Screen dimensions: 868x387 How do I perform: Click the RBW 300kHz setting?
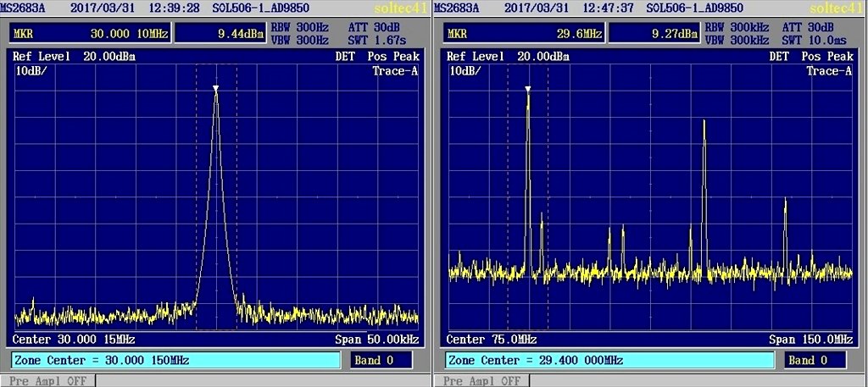point(737,26)
